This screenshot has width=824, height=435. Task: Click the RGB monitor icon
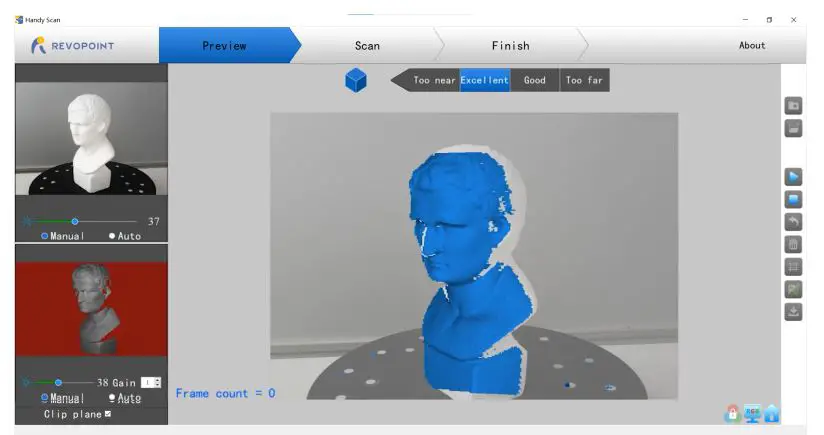point(752,413)
